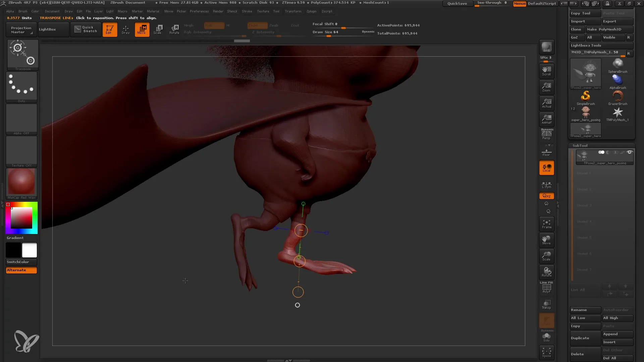Select the Move transpose mode

coord(142,29)
